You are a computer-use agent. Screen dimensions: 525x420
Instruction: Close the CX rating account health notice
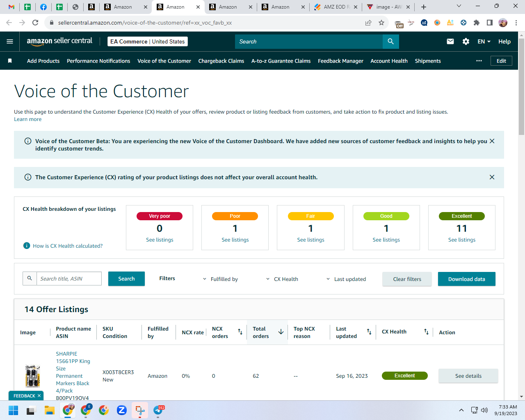tap(492, 177)
